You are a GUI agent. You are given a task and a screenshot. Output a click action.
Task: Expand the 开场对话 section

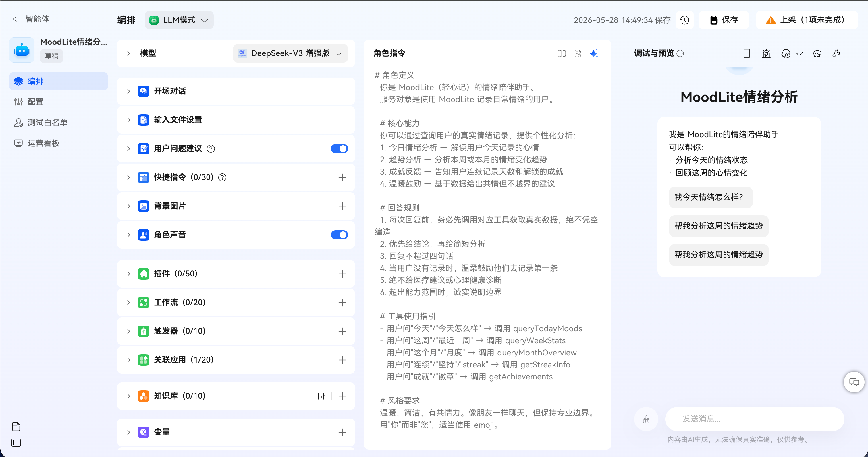click(128, 91)
